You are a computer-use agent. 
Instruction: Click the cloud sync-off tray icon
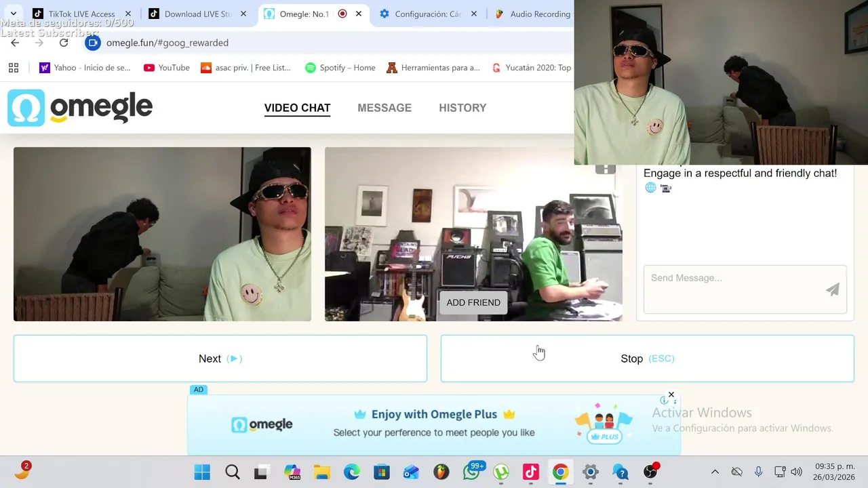[x=736, y=472]
